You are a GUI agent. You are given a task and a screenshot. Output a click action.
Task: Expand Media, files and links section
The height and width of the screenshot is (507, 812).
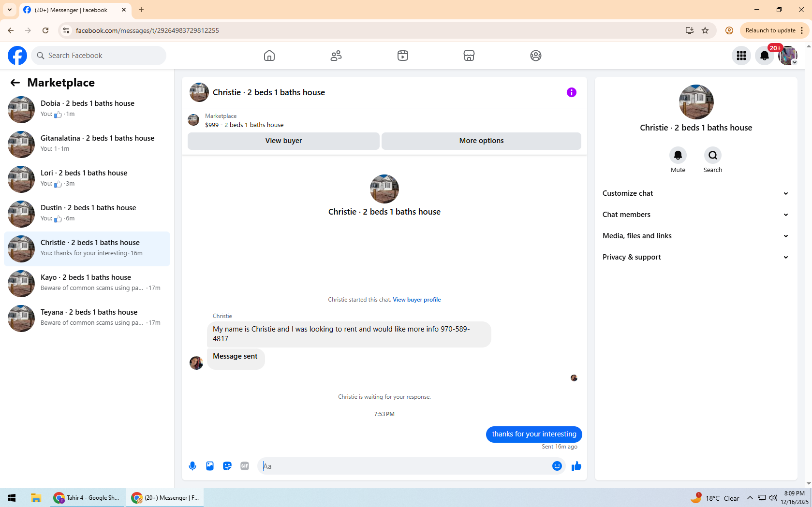(x=696, y=236)
